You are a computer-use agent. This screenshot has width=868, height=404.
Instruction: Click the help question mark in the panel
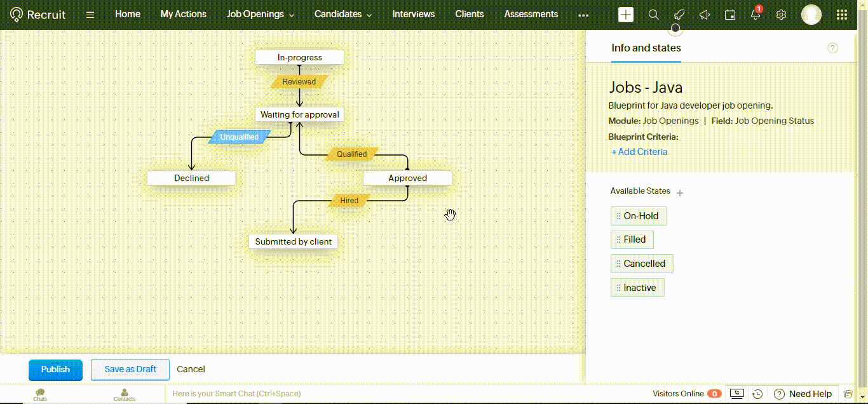click(832, 48)
